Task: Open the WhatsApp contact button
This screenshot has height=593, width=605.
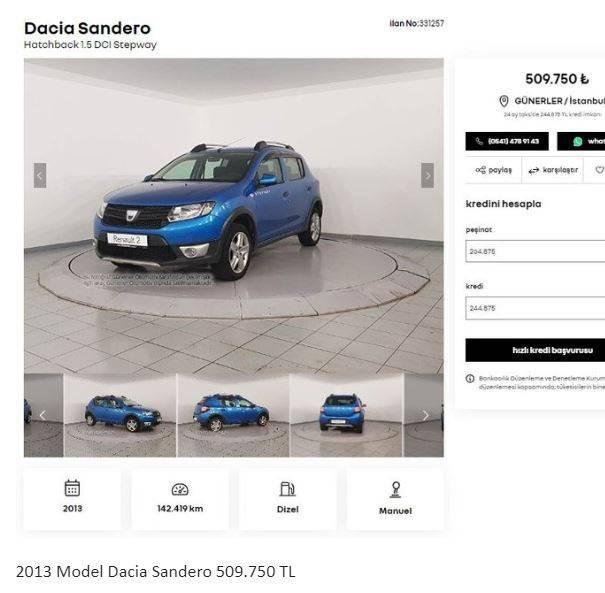Action: pyautogui.click(x=581, y=141)
